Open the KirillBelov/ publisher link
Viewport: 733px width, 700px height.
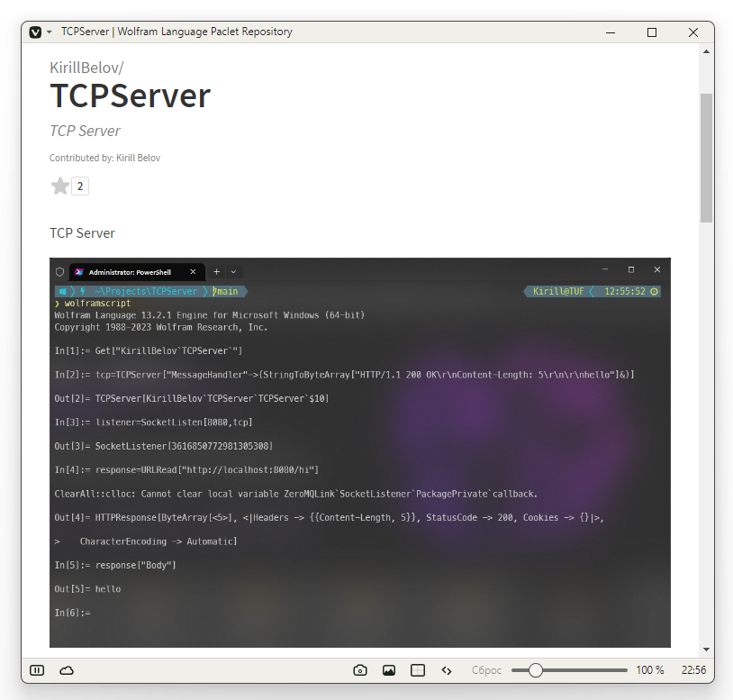86,68
